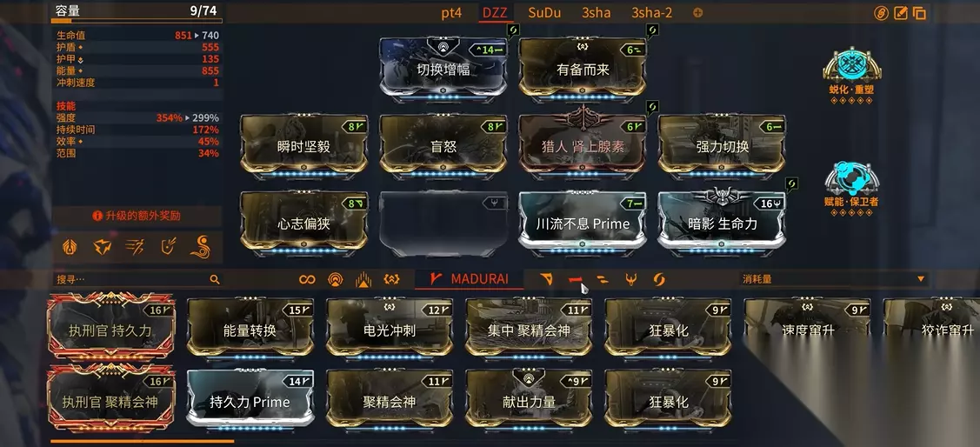Select the MADURAI polarity filter button
This screenshot has height=447, width=980.
pyautogui.click(x=470, y=279)
